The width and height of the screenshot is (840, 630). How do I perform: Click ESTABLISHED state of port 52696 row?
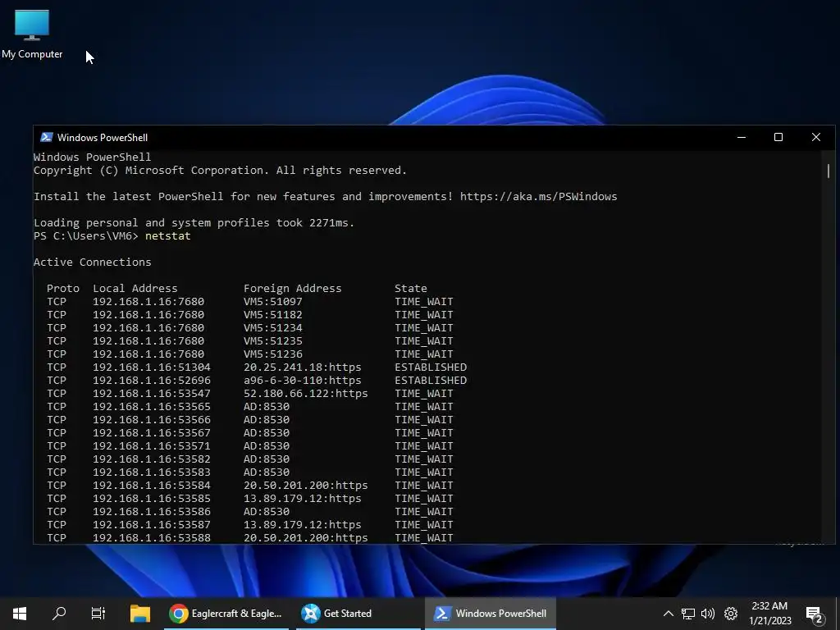[x=431, y=381]
